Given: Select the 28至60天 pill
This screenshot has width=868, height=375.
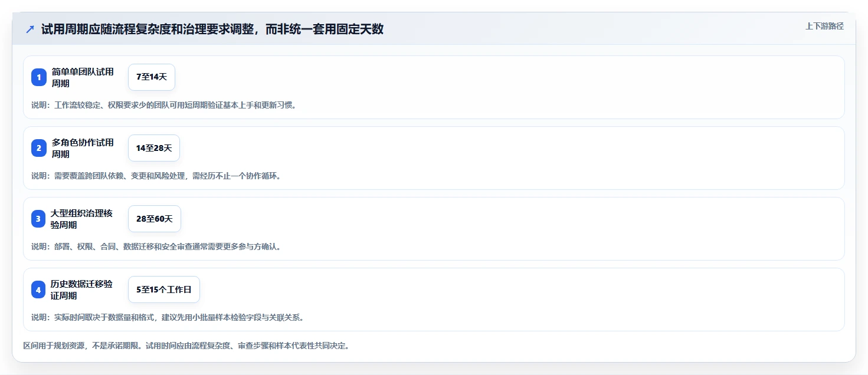Looking at the screenshot, I should (155, 219).
